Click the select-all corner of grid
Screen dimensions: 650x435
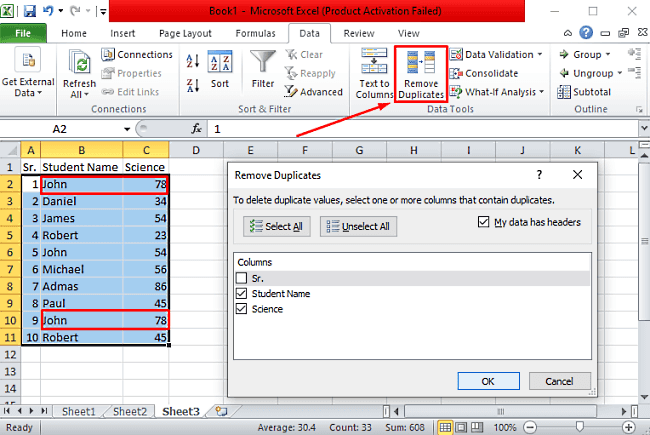point(11,150)
